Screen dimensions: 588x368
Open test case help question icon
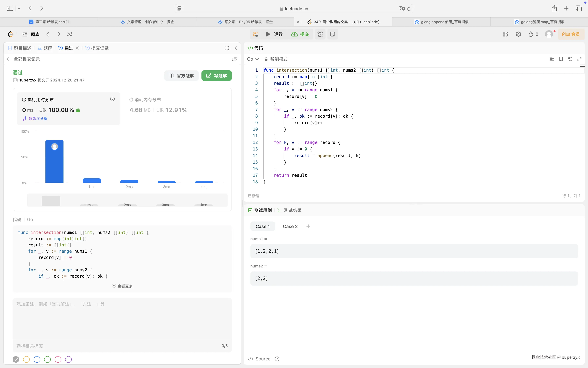(277, 359)
